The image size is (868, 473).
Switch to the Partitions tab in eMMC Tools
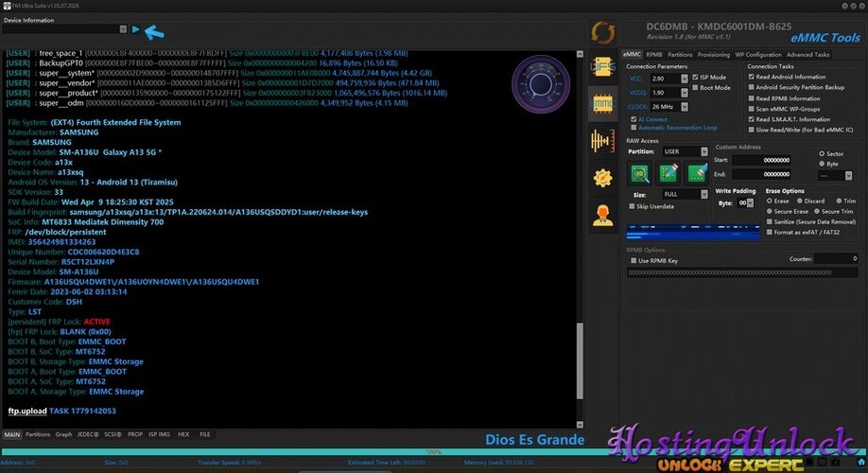680,55
